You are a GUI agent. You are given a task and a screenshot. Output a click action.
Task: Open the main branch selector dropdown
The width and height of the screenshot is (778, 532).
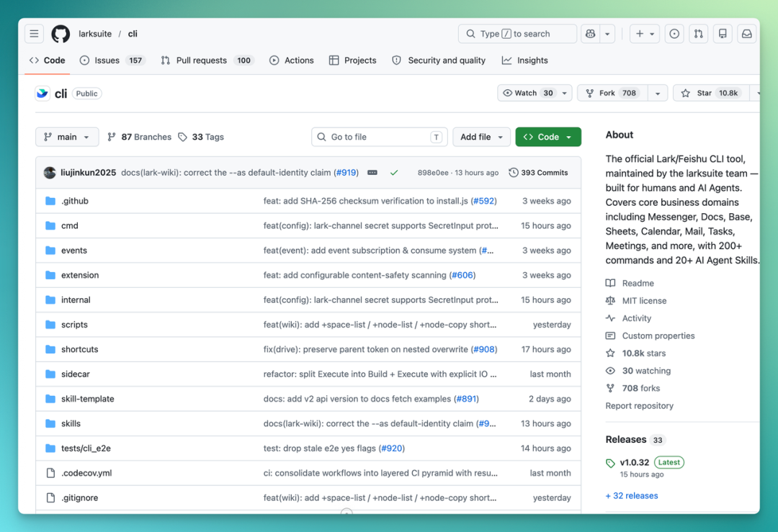(67, 137)
